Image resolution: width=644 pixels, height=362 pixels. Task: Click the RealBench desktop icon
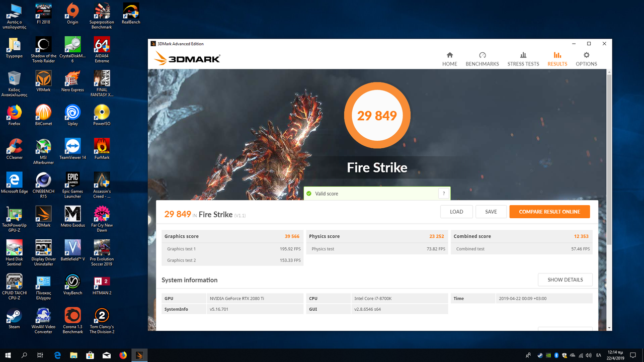(x=131, y=14)
